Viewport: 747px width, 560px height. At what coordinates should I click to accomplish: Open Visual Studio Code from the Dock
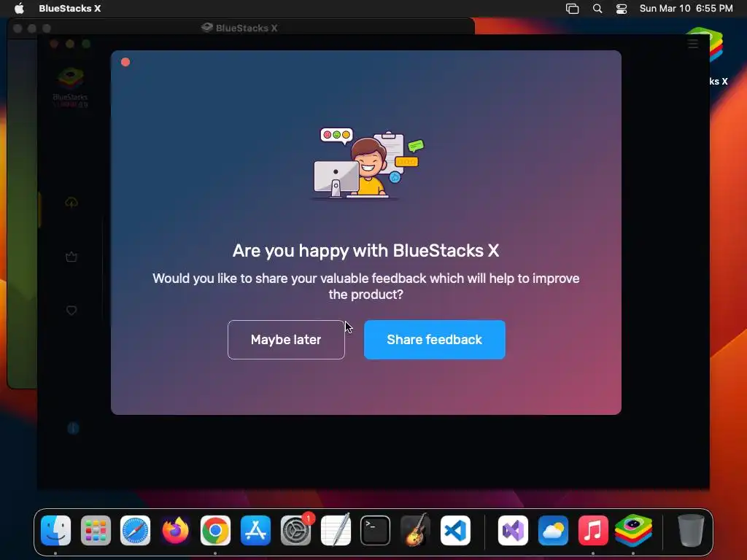455,530
